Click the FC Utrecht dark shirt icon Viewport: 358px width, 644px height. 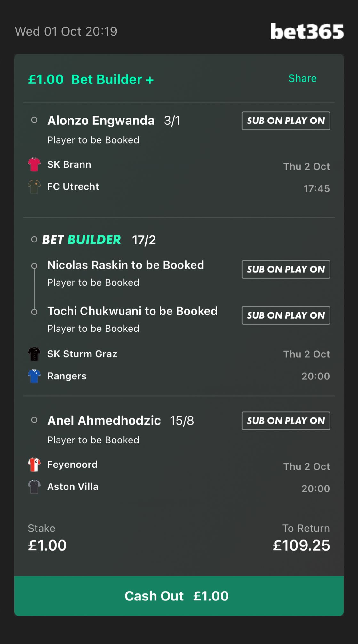[x=34, y=187]
